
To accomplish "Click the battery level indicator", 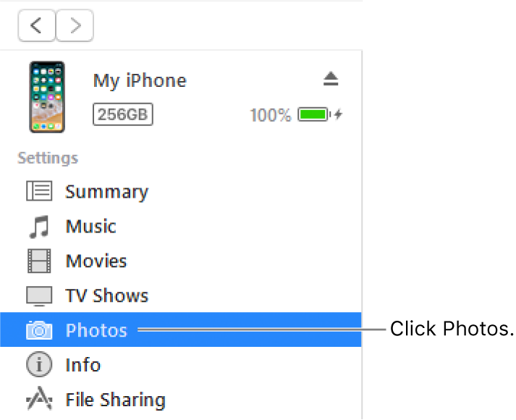I will click(x=314, y=114).
